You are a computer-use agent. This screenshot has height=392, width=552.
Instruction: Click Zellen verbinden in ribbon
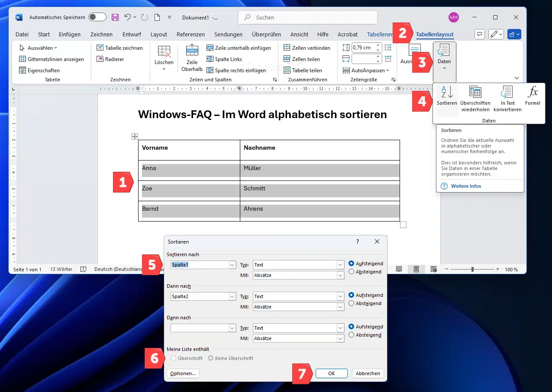[x=307, y=48]
